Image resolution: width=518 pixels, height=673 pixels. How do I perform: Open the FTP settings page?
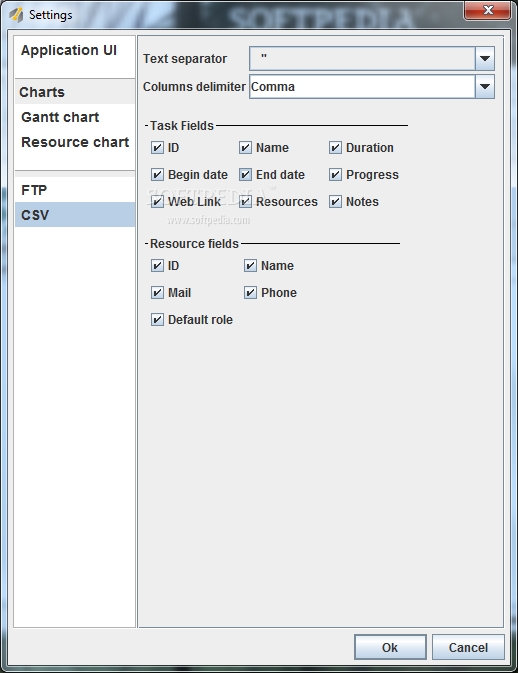pyautogui.click(x=75, y=190)
